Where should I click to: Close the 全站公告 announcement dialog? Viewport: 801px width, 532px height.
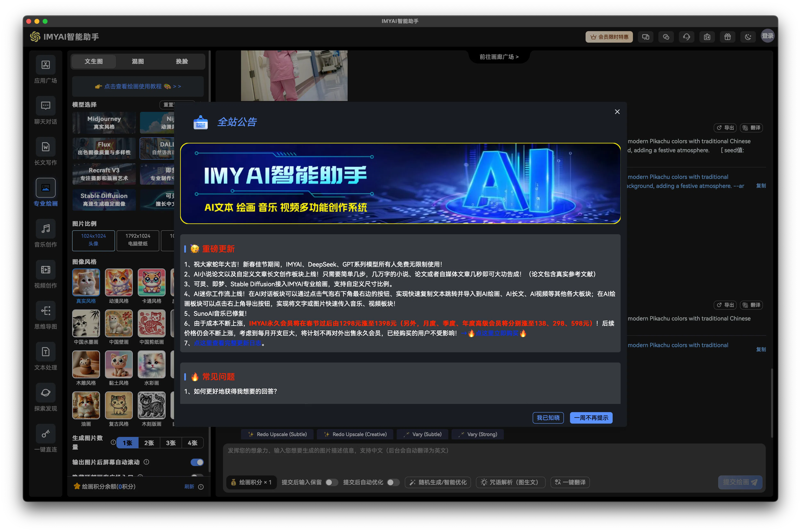point(617,112)
